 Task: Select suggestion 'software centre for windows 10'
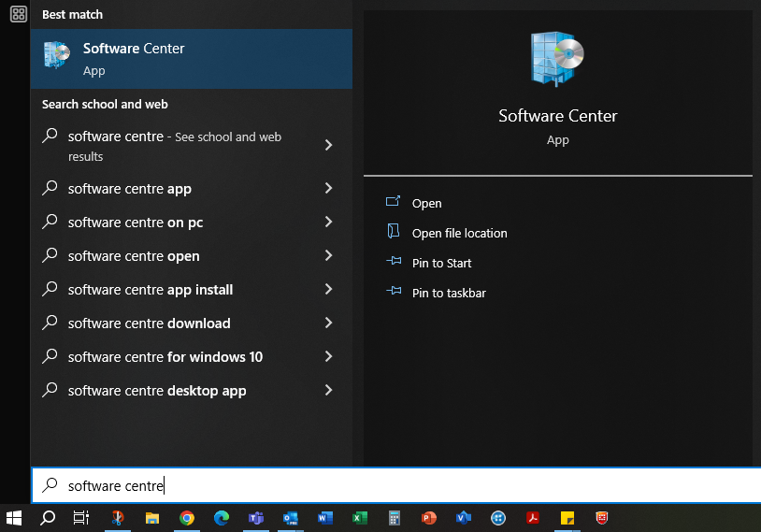coord(192,356)
